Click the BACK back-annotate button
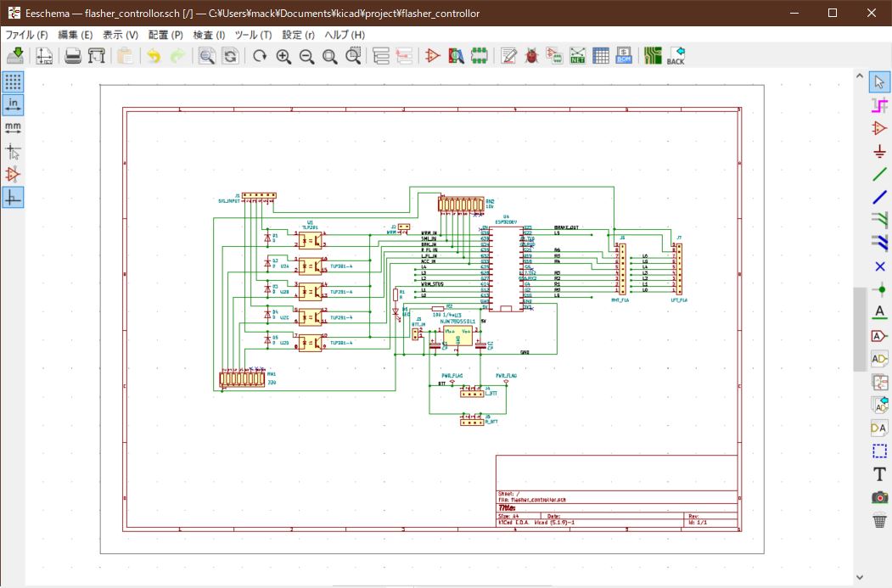 point(675,55)
